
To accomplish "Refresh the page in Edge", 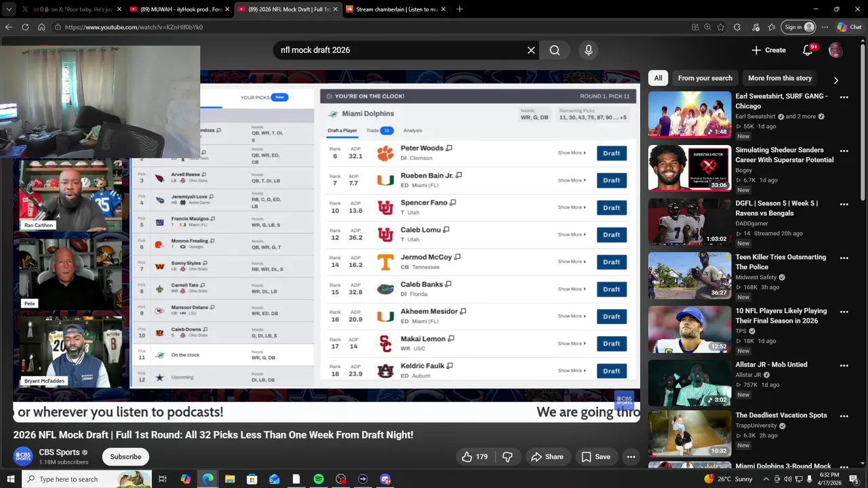I will [25, 27].
